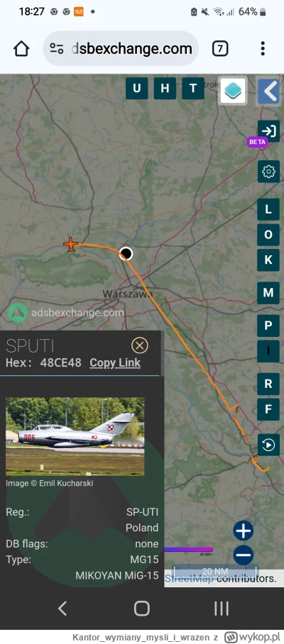Click the login arrow icon
The height and width of the screenshot is (644, 284).
pyautogui.click(x=269, y=131)
